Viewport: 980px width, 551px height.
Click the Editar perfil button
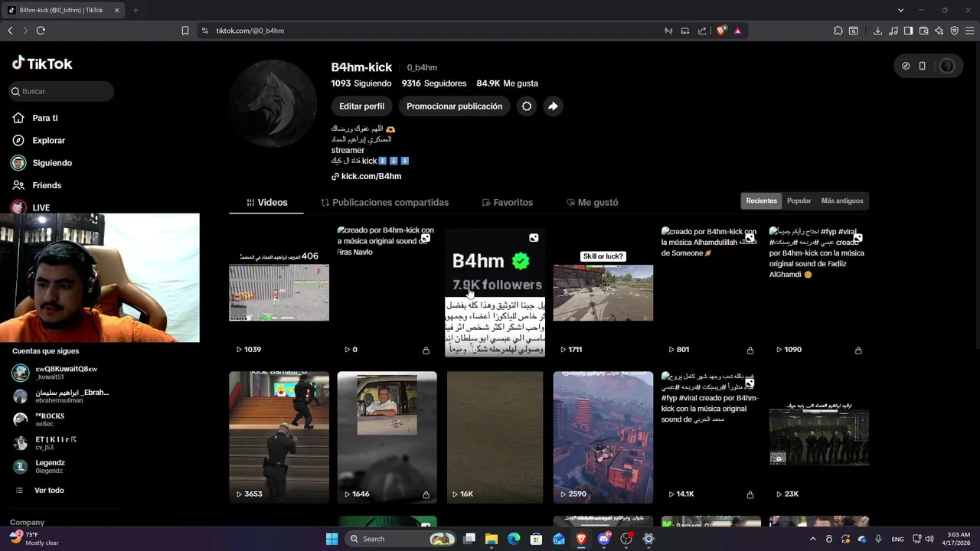pyautogui.click(x=361, y=106)
